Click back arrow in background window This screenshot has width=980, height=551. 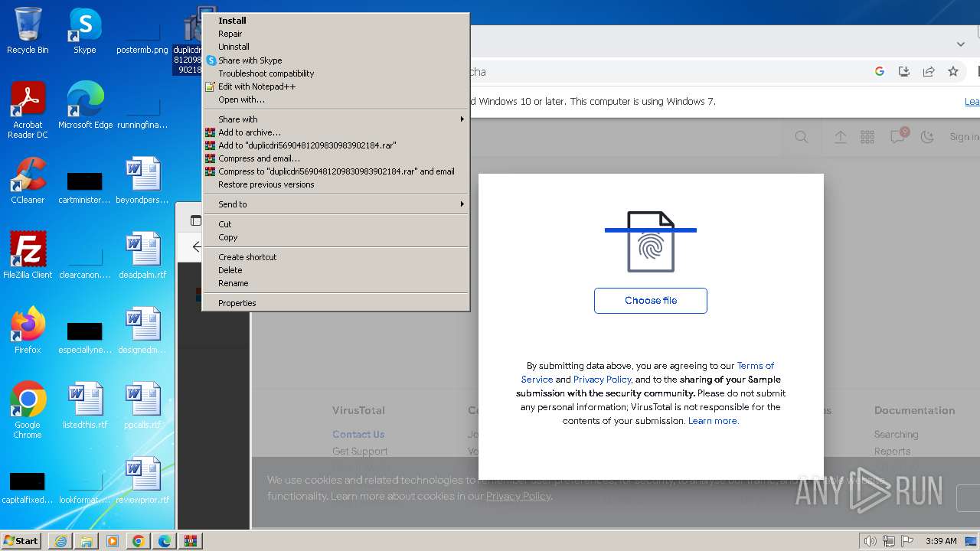(197, 246)
